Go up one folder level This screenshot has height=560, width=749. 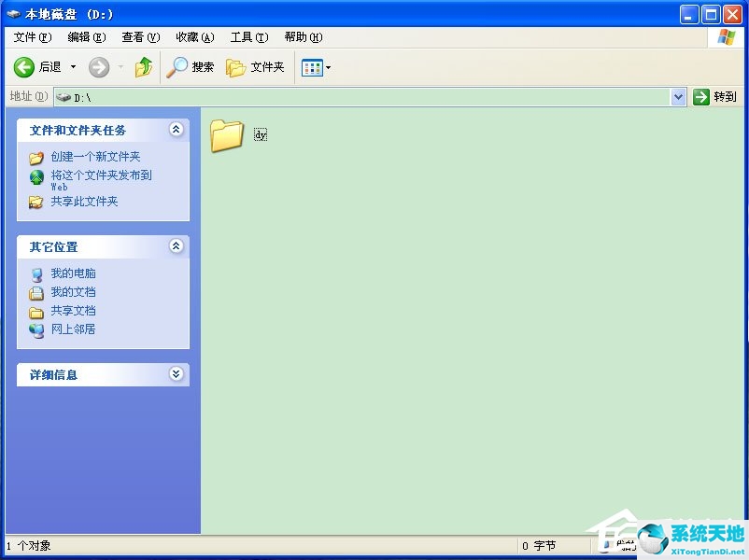[143, 67]
